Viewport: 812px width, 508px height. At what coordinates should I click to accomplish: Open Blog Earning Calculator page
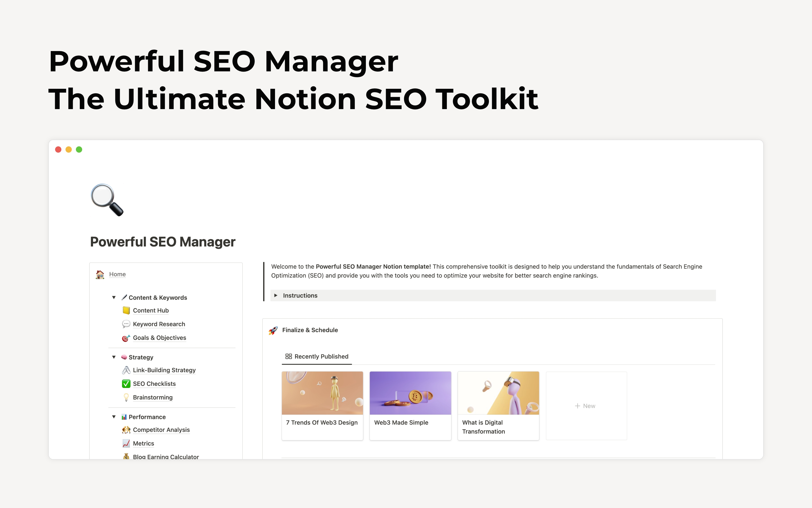click(166, 456)
